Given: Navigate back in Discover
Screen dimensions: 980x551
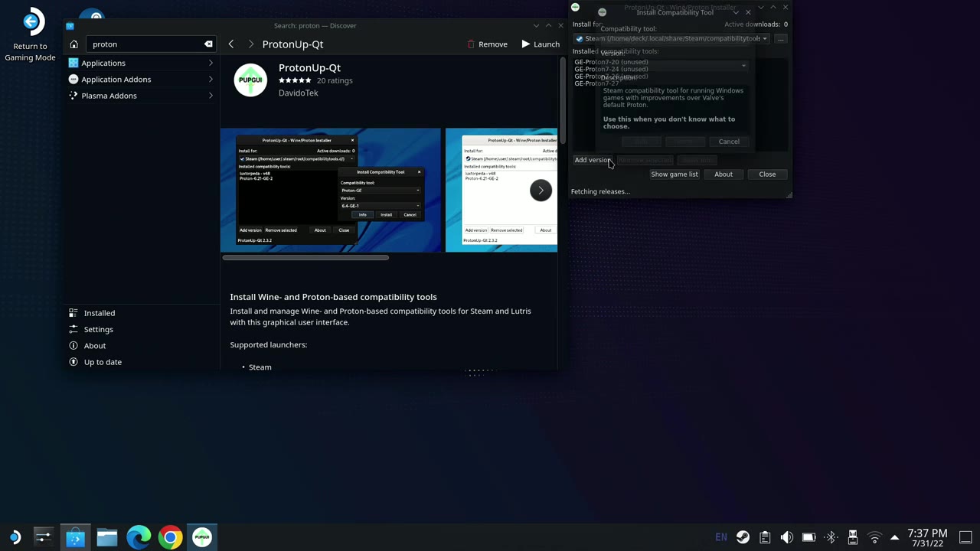Looking at the screenshot, I should 231,44.
